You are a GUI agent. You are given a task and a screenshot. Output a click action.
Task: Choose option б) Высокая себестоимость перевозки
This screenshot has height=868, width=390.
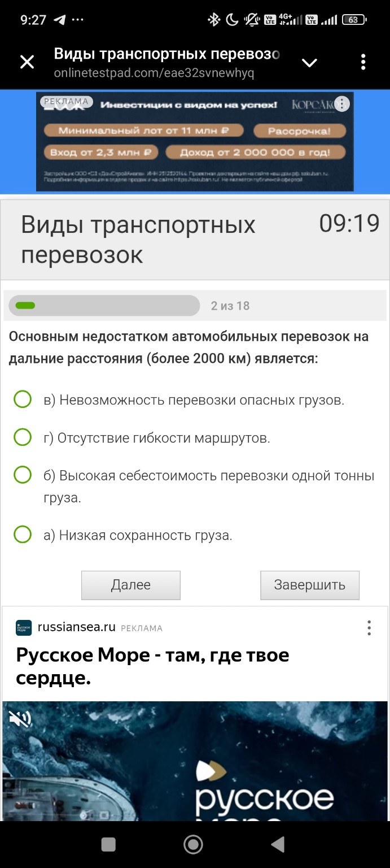click(23, 475)
